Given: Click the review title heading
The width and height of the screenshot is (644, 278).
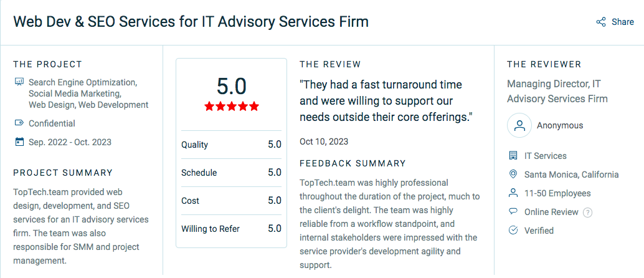Looking at the screenshot, I should pos(191,22).
